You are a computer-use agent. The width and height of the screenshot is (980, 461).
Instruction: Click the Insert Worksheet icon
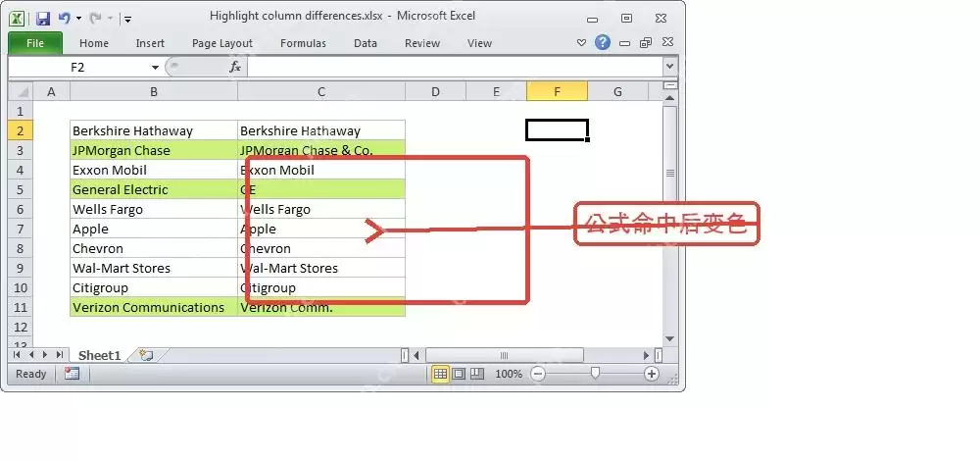point(146,355)
